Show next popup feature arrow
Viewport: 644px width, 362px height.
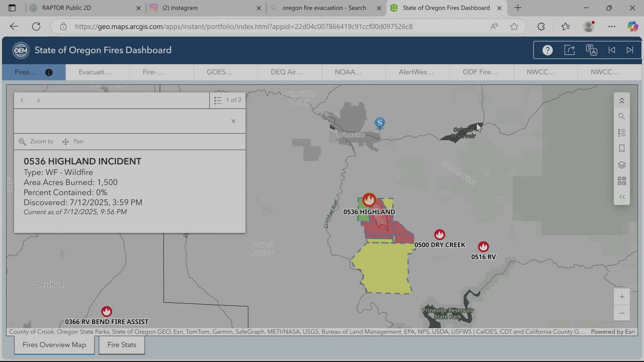[x=38, y=100]
